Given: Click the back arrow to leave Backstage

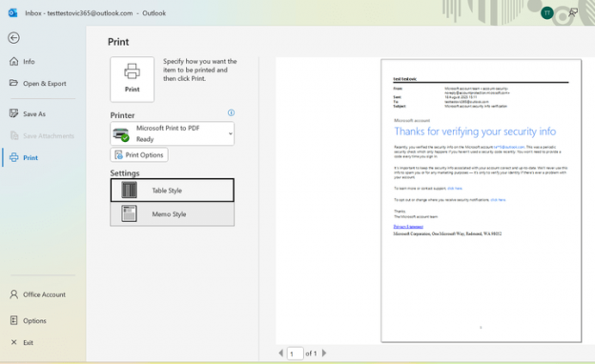Looking at the screenshot, I should point(13,38).
